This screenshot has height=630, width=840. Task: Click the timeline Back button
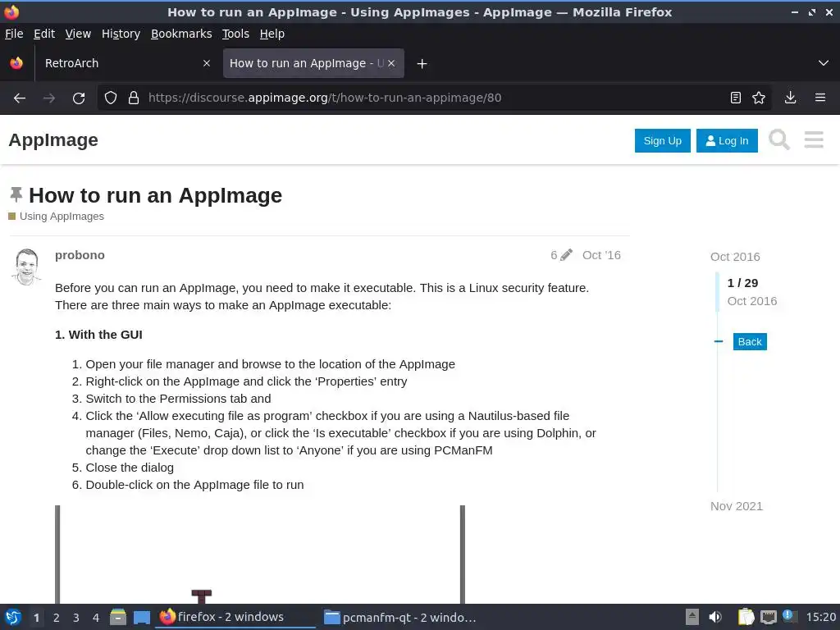coord(750,341)
